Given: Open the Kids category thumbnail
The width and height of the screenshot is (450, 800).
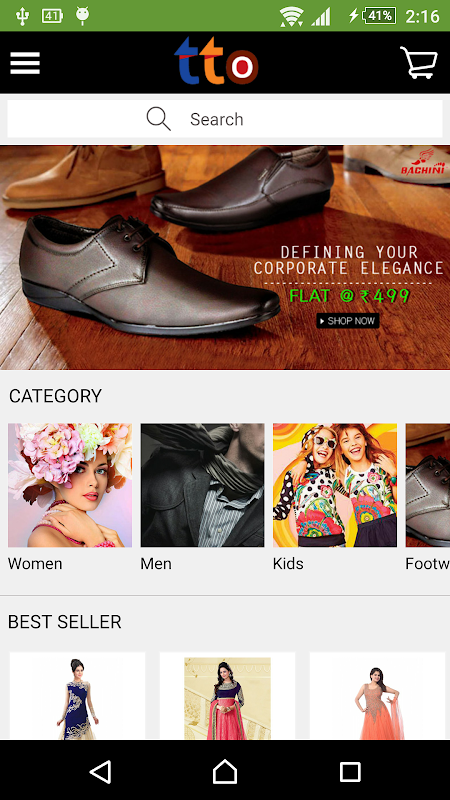Looking at the screenshot, I should coord(335,485).
